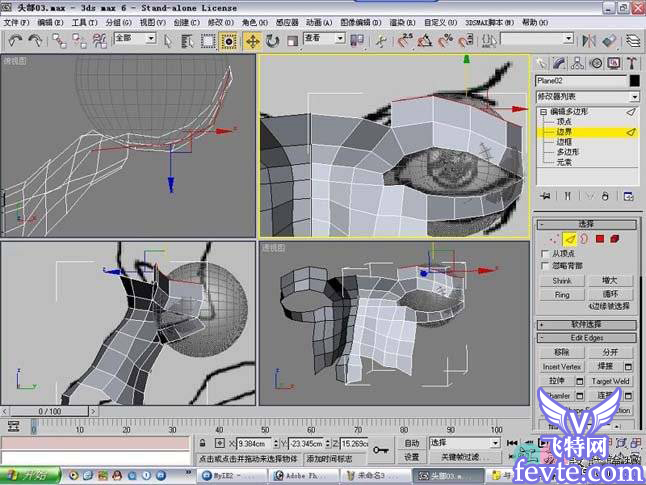Click the Align tool icon
The image size is (646, 485).
tap(609, 40)
